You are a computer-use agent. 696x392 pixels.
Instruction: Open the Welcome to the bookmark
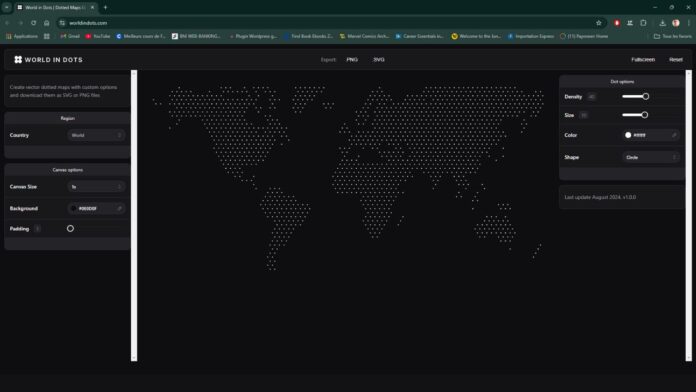click(476, 36)
